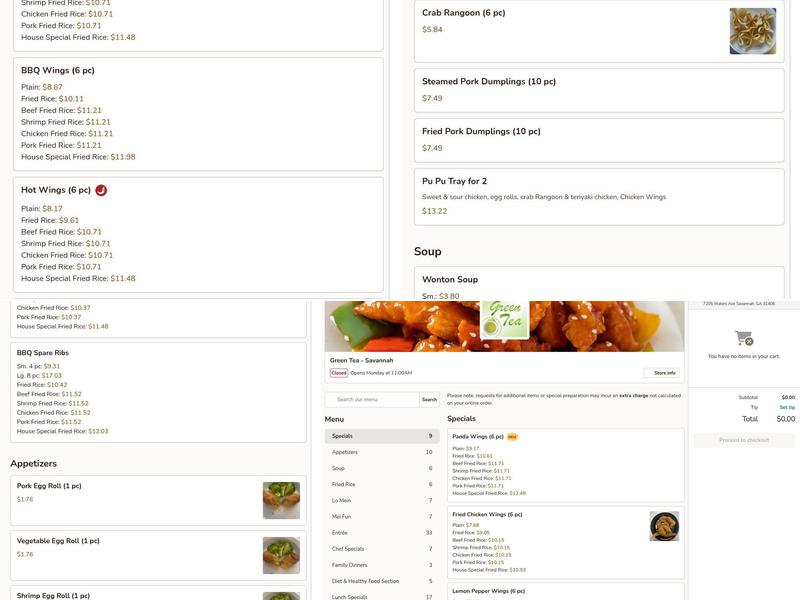
Task: Click the Store info button
Action: point(661,373)
